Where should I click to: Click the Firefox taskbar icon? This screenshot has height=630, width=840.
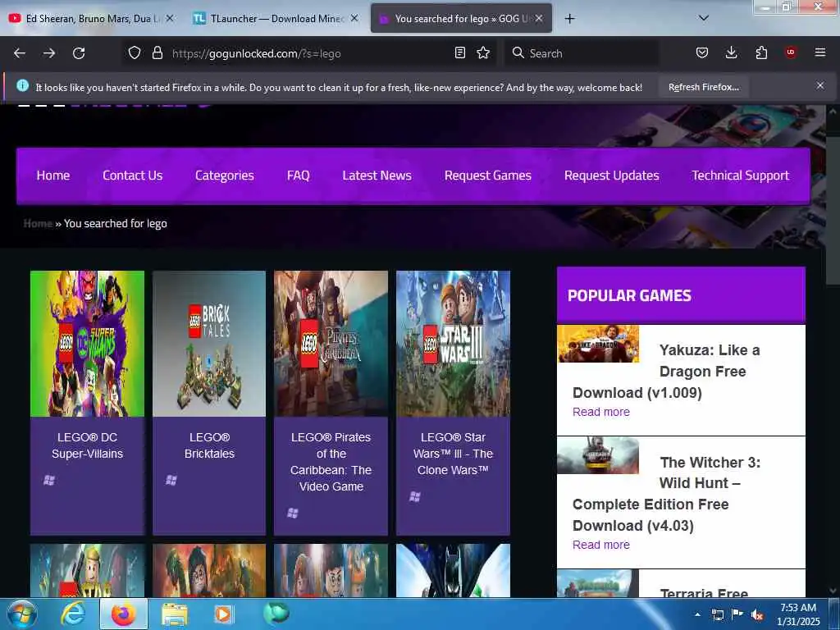pos(124,614)
